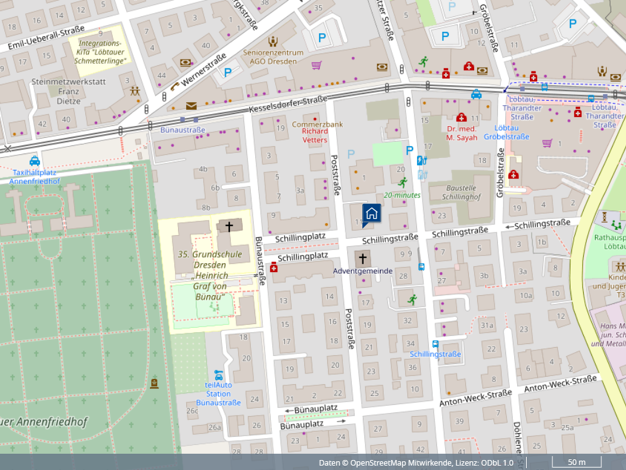Select the church cross at 35. Grundschule
Screen dimensions: 626x470
click(229, 227)
